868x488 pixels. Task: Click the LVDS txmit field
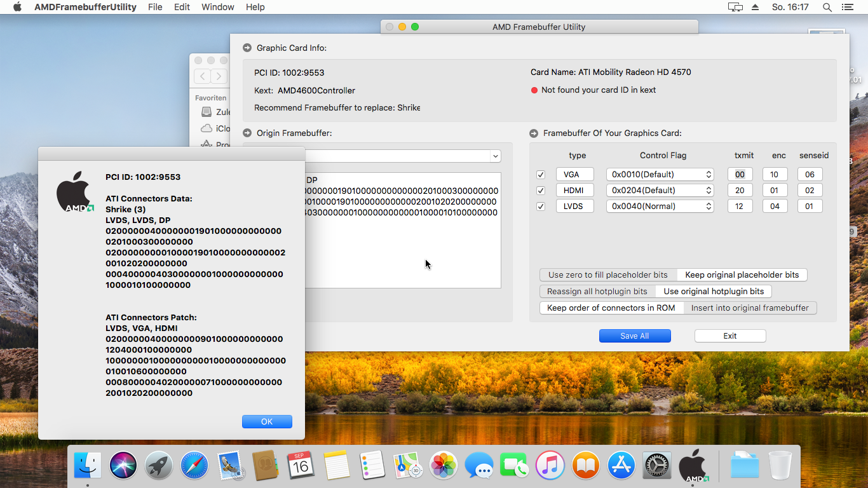pyautogui.click(x=740, y=206)
